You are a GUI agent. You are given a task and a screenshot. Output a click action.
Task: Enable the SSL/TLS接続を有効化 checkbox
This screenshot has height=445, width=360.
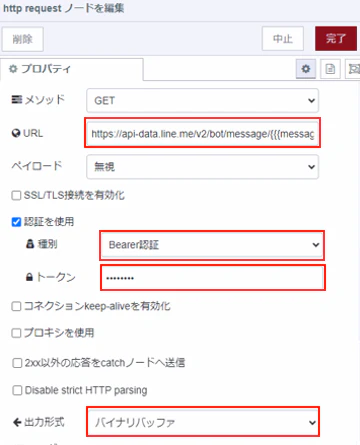point(16,195)
